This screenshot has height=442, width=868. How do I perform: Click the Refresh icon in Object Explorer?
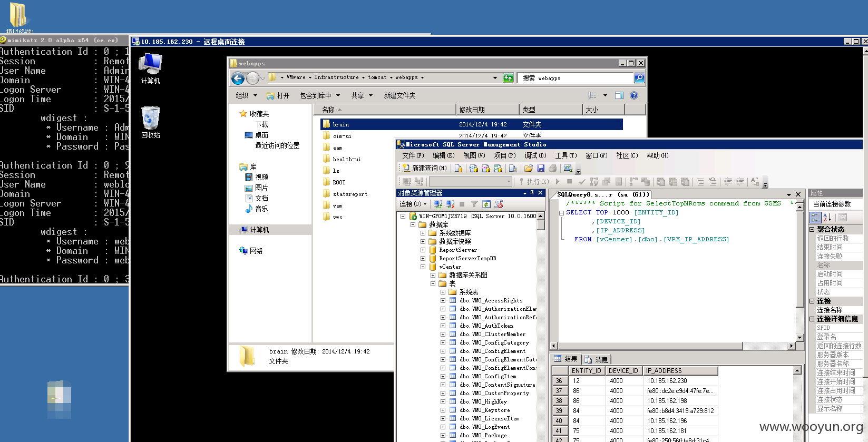[x=486, y=204]
